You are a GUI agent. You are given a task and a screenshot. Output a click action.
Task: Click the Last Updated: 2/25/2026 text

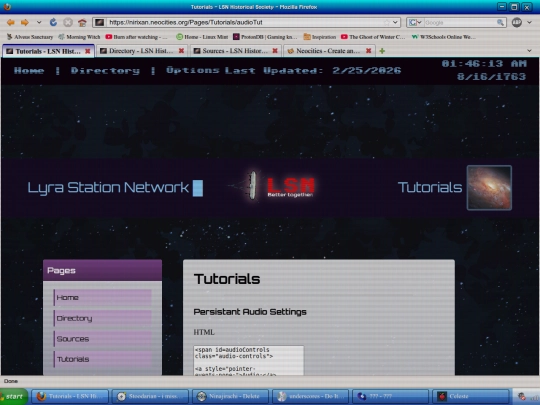pos(313,70)
